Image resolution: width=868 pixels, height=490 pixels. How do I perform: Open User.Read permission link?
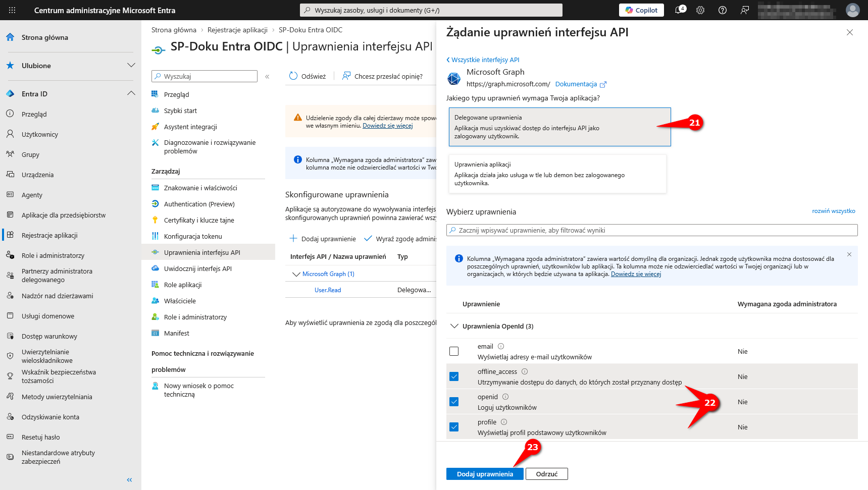coord(328,290)
